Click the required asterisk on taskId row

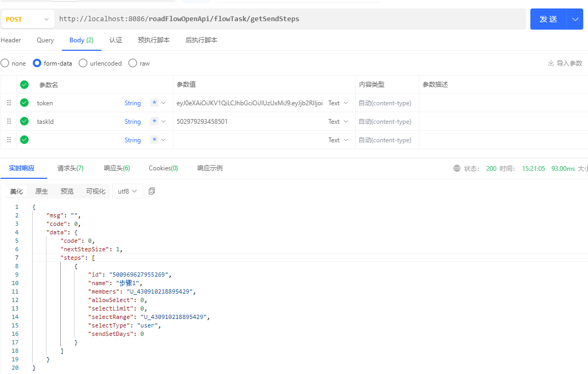154,121
